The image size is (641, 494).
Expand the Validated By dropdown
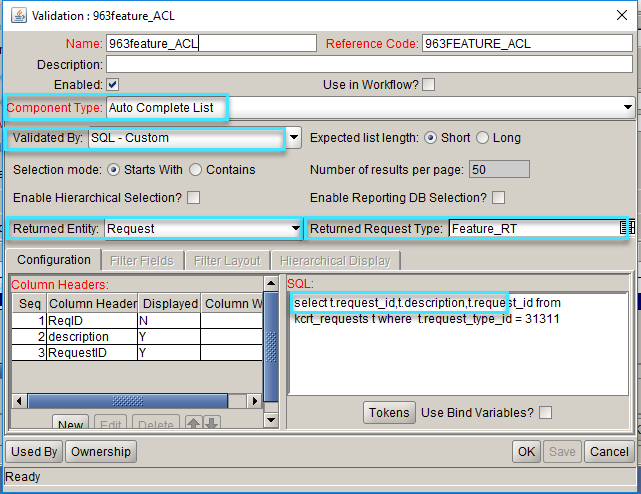tap(294, 138)
